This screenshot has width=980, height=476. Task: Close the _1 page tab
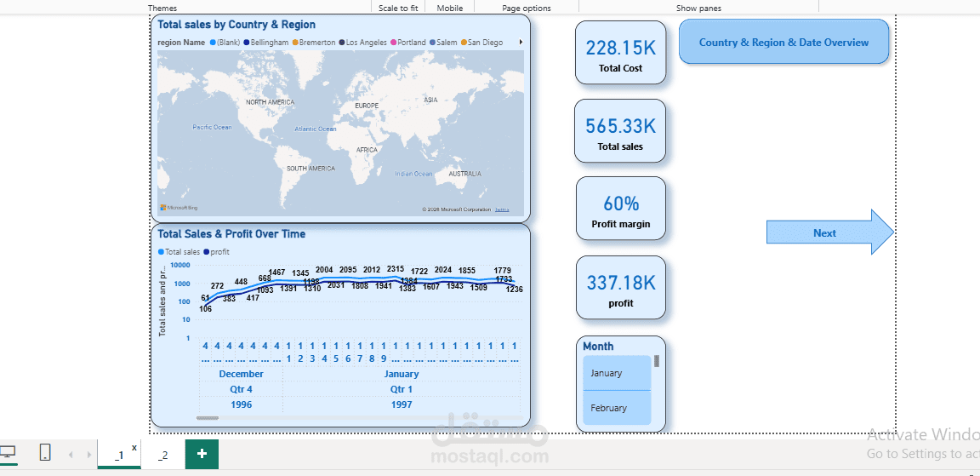coord(134,447)
